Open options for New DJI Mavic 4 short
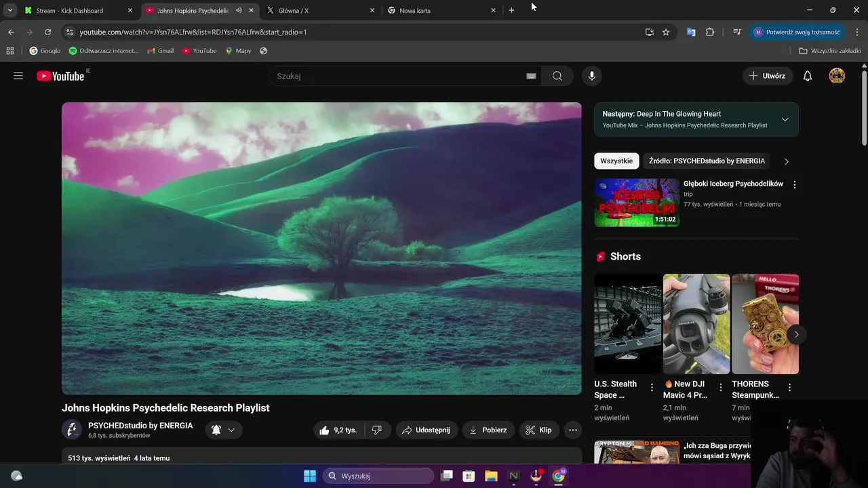The image size is (868, 488). pos(721,388)
